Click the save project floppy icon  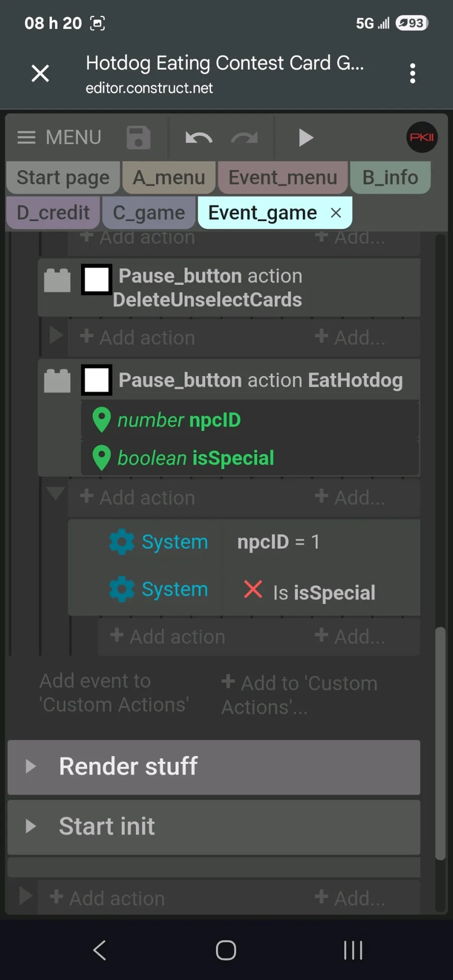(138, 137)
